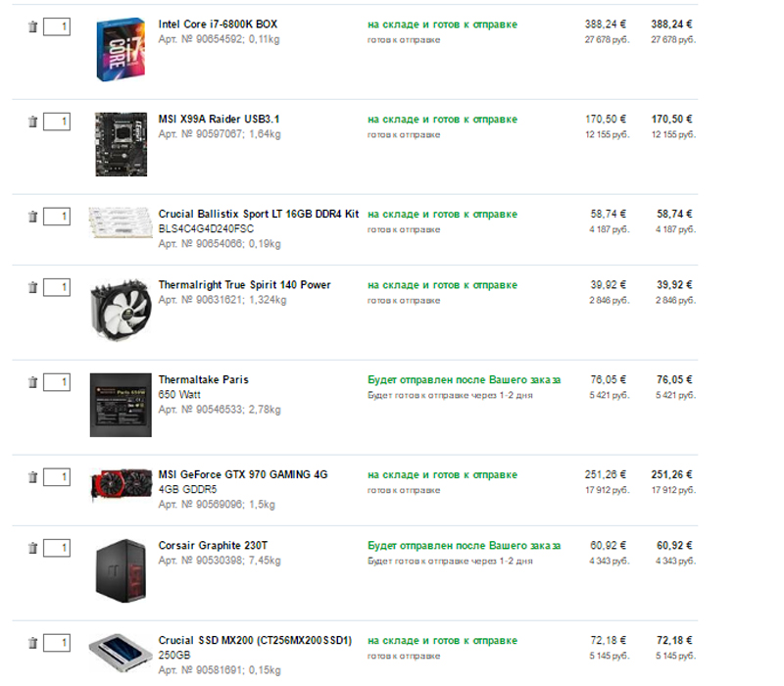Focus quantity field for Intel Core i7-6800K
This screenshot has height=686, width=784.
[x=57, y=26]
